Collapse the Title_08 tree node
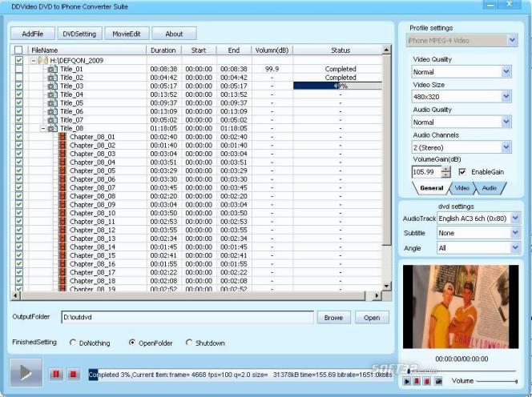 (x=43, y=129)
